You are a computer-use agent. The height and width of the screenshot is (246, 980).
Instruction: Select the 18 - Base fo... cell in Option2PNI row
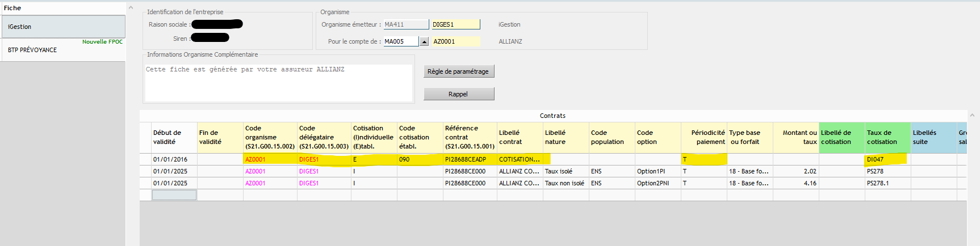click(750, 183)
